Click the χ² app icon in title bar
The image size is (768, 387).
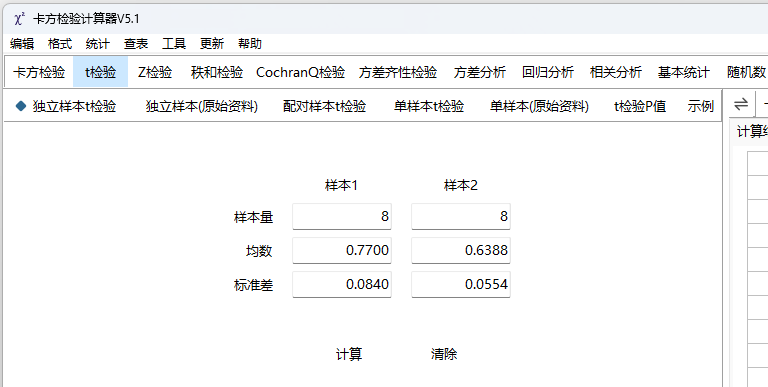(x=20, y=19)
